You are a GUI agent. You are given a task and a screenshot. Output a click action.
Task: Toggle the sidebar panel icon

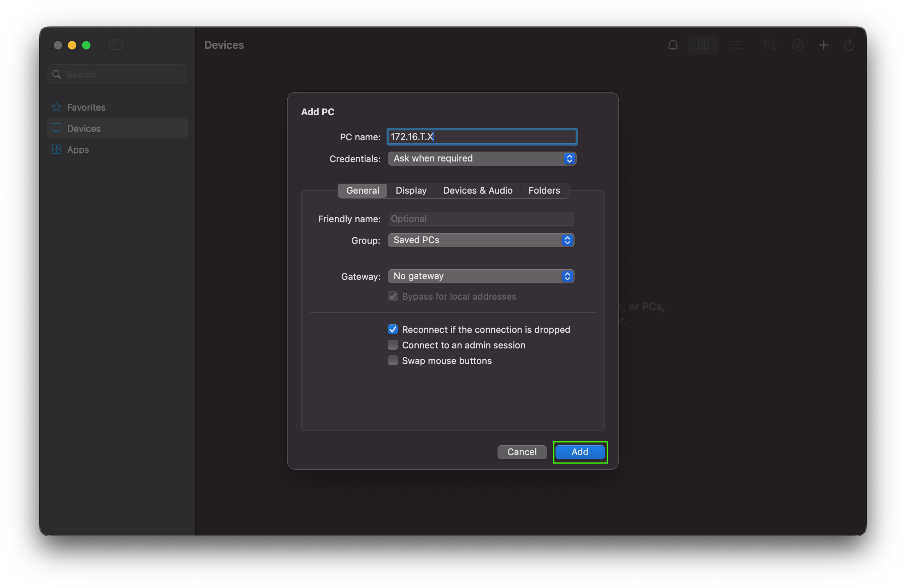116,45
